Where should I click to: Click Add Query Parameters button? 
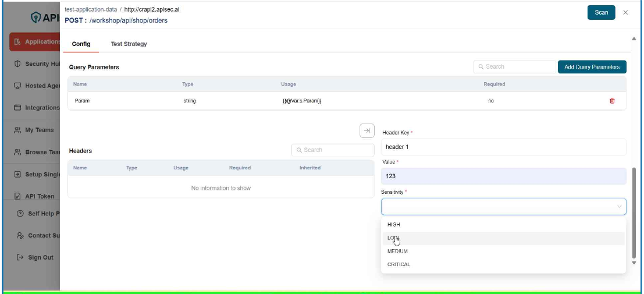592,67
